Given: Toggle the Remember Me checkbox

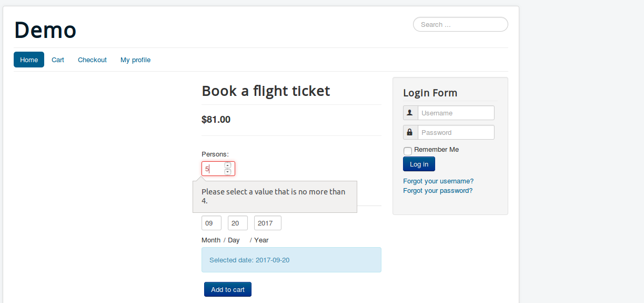Looking at the screenshot, I should point(408,151).
